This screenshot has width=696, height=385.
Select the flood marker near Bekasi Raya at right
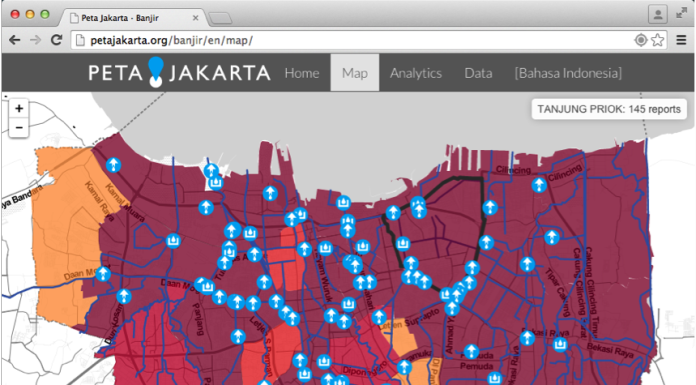pyautogui.click(x=560, y=344)
